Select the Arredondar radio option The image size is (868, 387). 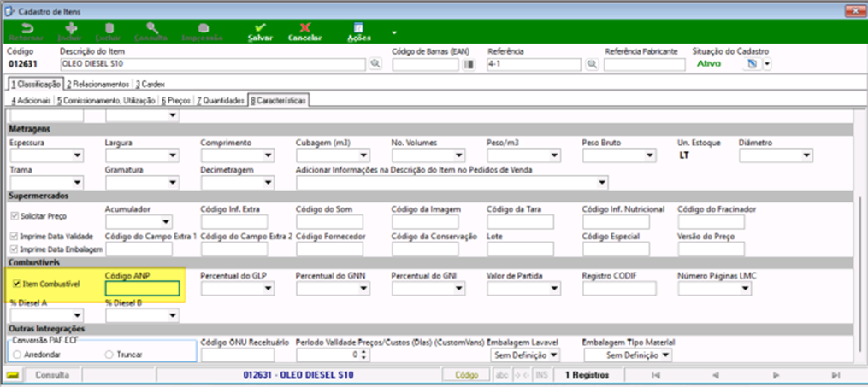click(x=17, y=355)
